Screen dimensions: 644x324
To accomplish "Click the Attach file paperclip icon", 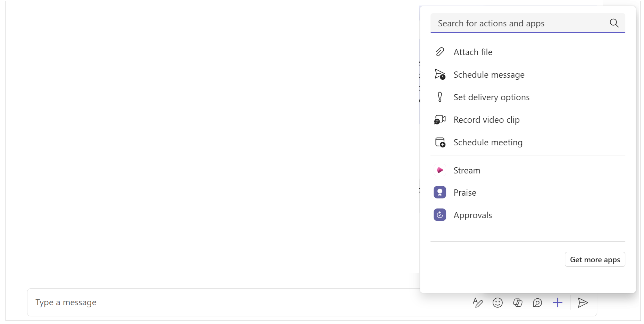I will point(440,51).
